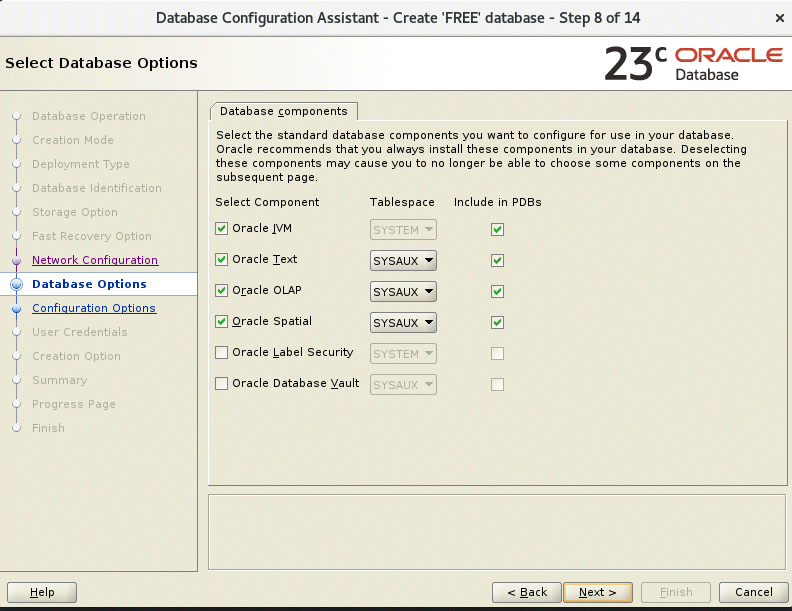
Task: Expand the Oracle Spatial tablespace dropdown
Action: point(403,323)
